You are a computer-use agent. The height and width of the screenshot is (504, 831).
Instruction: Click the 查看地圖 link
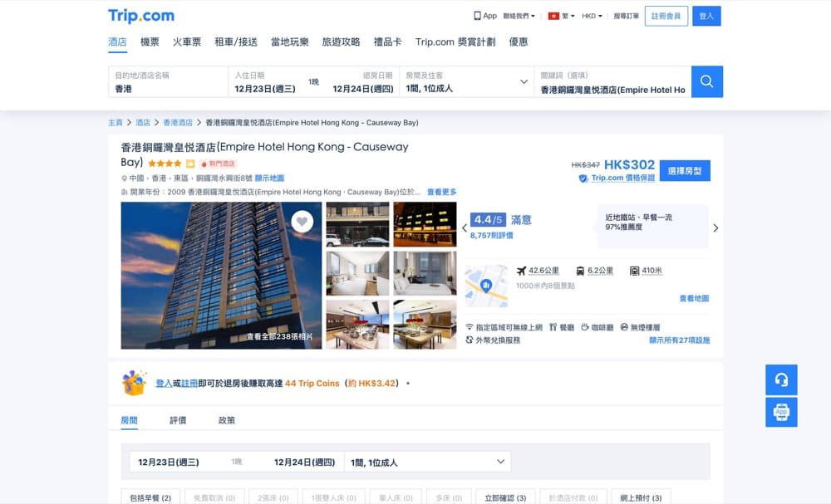click(x=694, y=299)
